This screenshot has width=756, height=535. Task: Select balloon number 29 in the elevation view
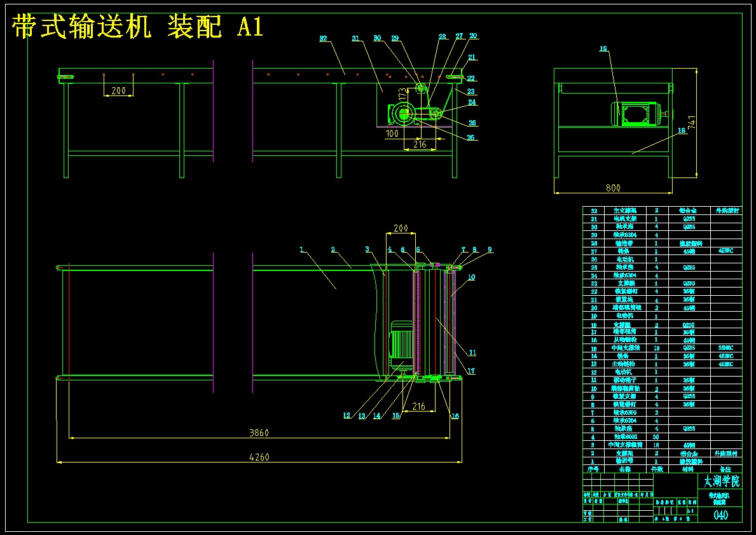pyautogui.click(x=395, y=38)
